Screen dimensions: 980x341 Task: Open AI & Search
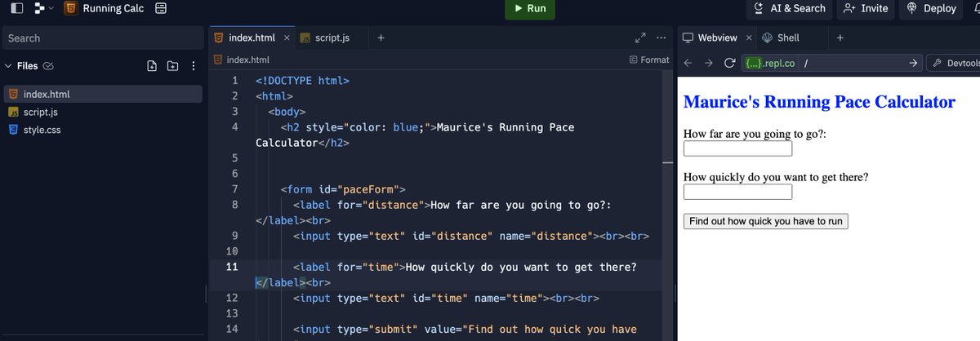click(x=789, y=8)
